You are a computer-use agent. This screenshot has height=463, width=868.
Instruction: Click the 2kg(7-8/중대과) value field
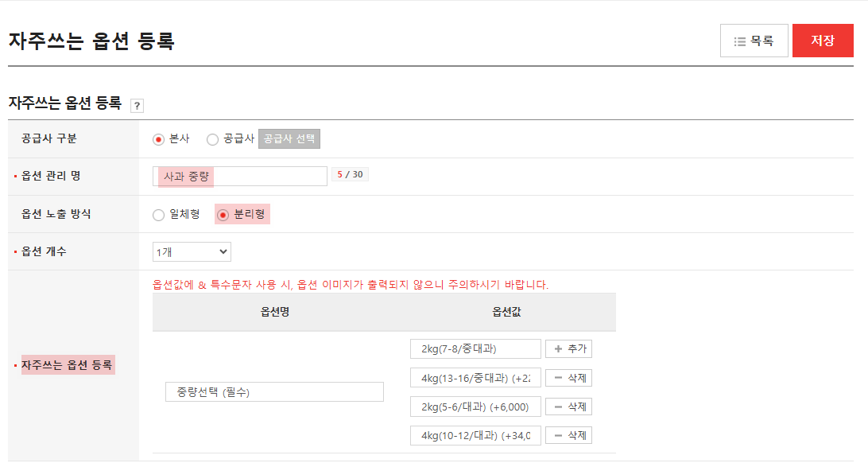[475, 348]
